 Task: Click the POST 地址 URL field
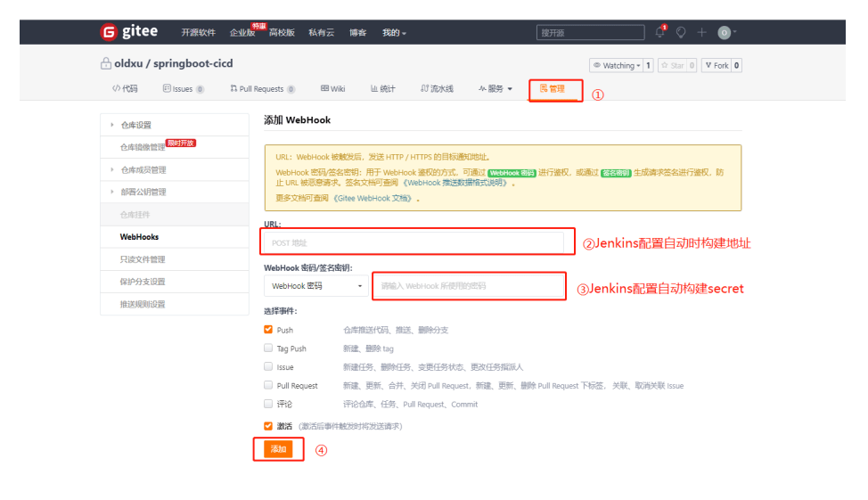(x=413, y=242)
